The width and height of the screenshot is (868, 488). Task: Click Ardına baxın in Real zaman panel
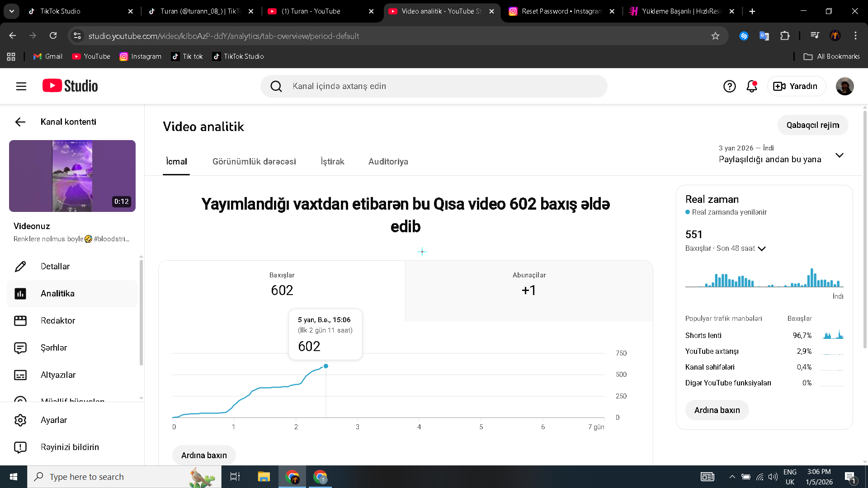tap(717, 410)
